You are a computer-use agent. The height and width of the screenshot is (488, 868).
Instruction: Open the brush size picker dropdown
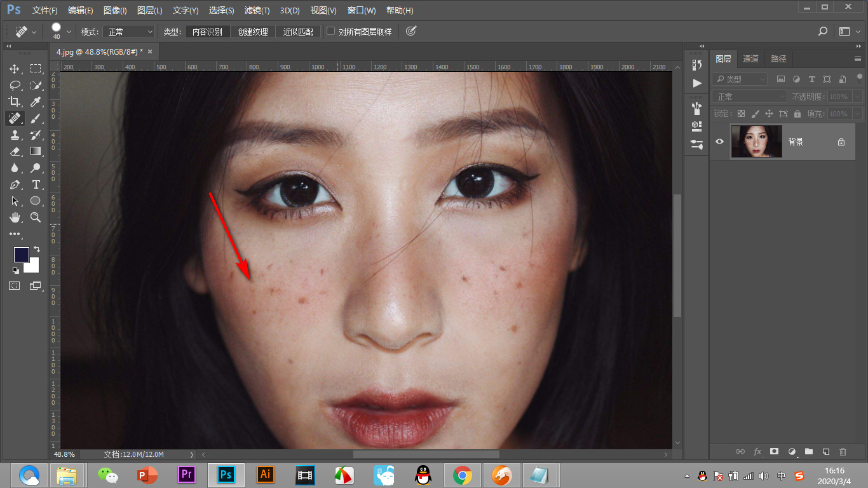[69, 32]
